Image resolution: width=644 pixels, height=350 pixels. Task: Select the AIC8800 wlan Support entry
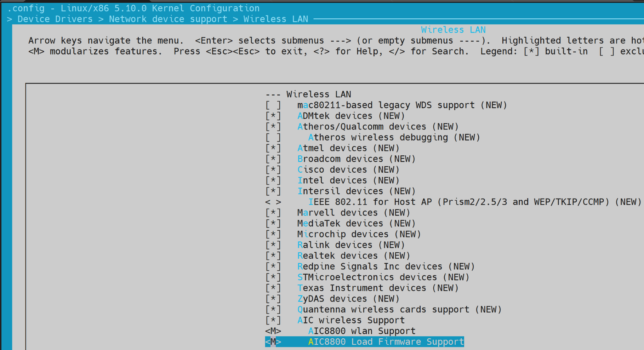pyautogui.click(x=362, y=331)
